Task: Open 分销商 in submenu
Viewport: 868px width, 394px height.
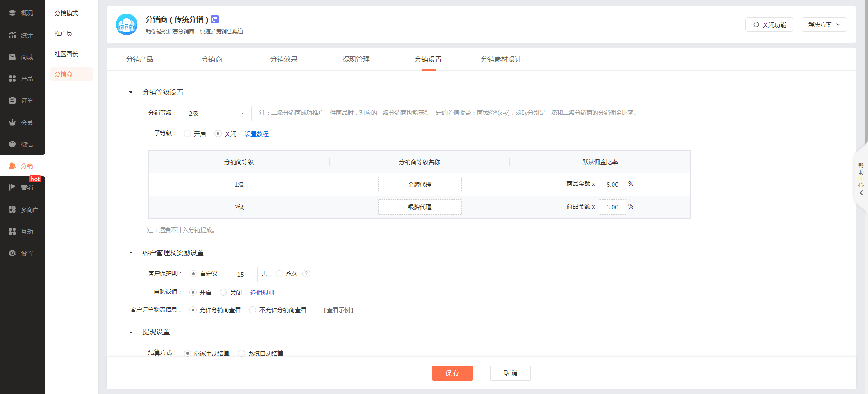Action: coord(71,74)
